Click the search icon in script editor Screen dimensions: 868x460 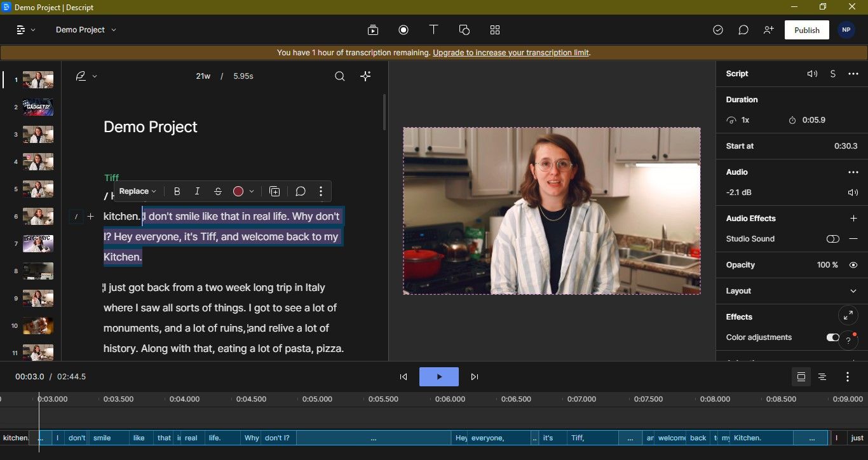pos(340,76)
